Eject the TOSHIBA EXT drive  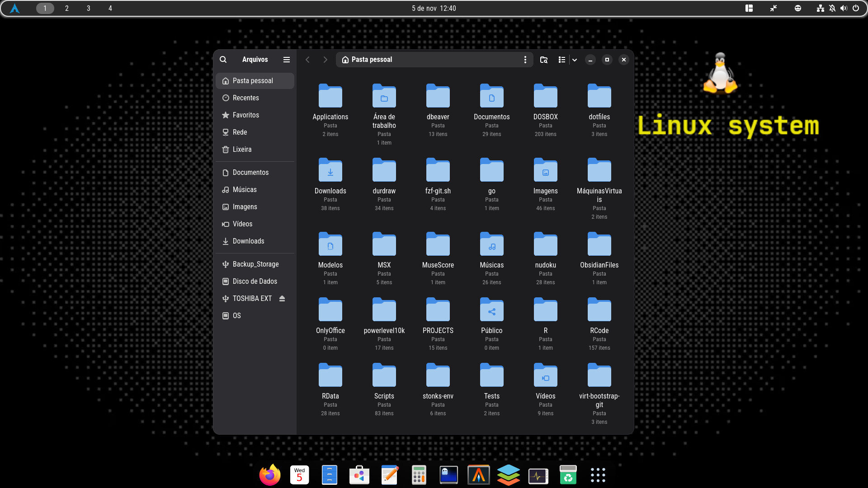282,299
